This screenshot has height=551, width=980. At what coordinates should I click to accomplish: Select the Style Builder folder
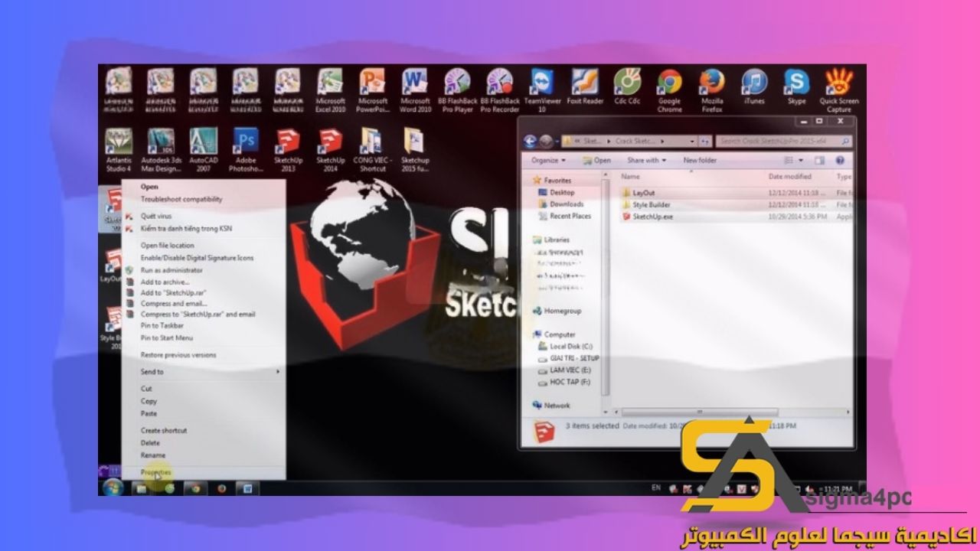click(646, 204)
